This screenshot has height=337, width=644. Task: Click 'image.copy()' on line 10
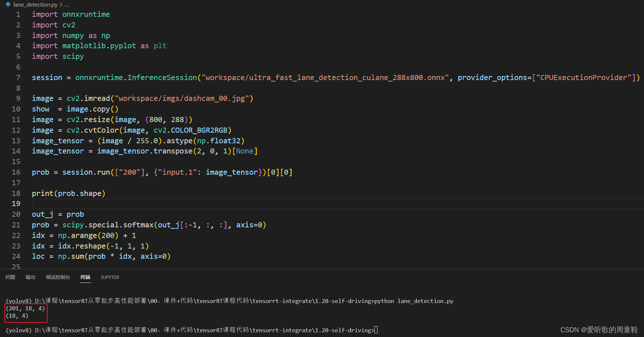(x=93, y=109)
